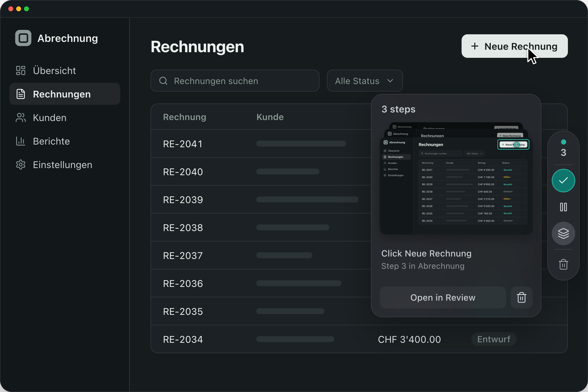Delete recording via trash icon beside Open in Review
The width and height of the screenshot is (588, 392).
(521, 297)
